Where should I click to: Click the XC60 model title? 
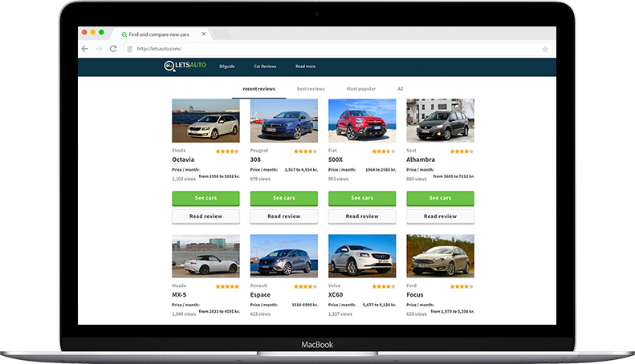point(336,295)
